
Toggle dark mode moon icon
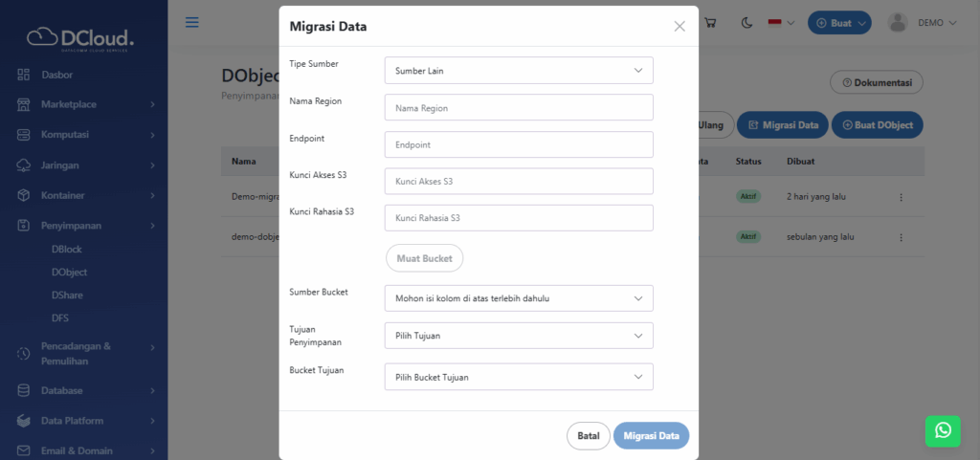pos(746,23)
